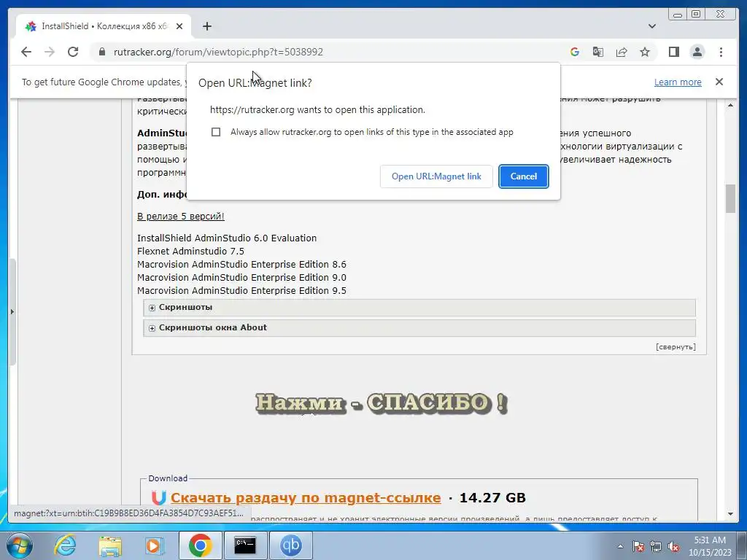
Task: Open network tray icon
Action: (x=656, y=547)
